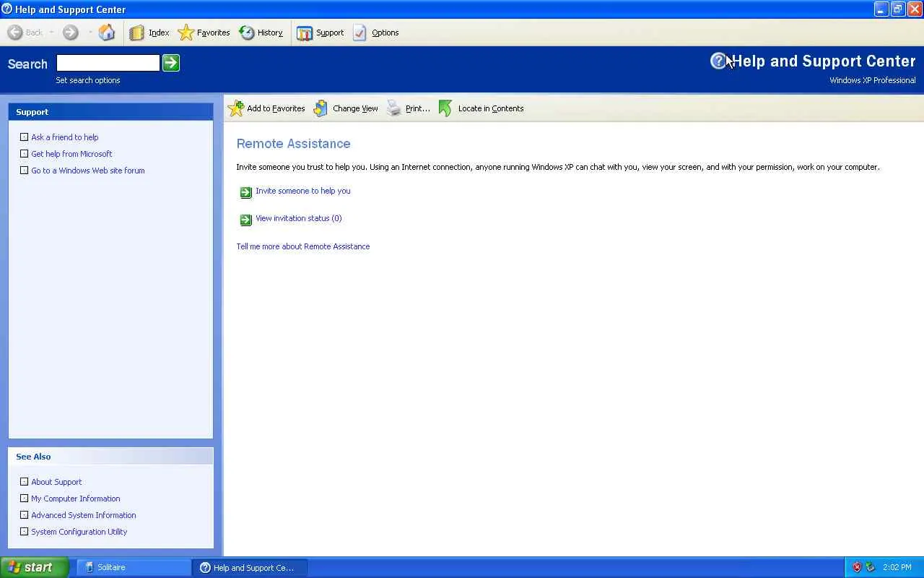The height and width of the screenshot is (578, 924).
Task: Click the green Start searching arrow button
Action: [171, 63]
